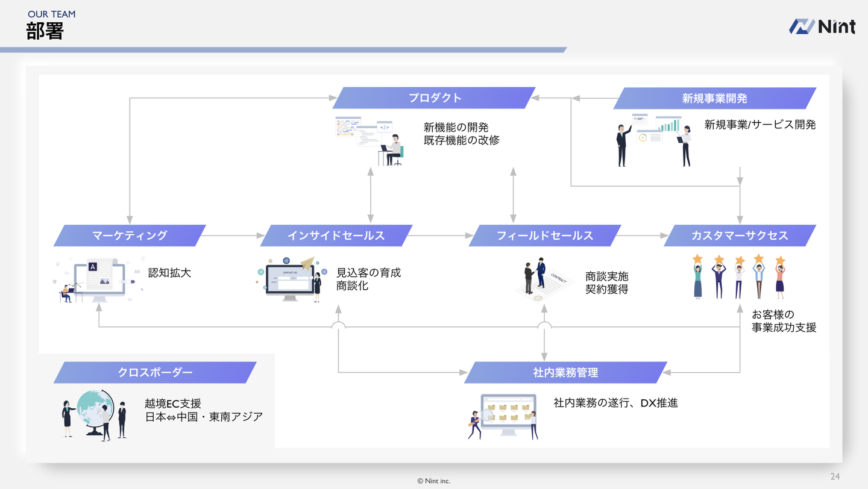Viewport: 868px width, 489px height.
Task: Click the 部署 slide title
Action: 45,31
